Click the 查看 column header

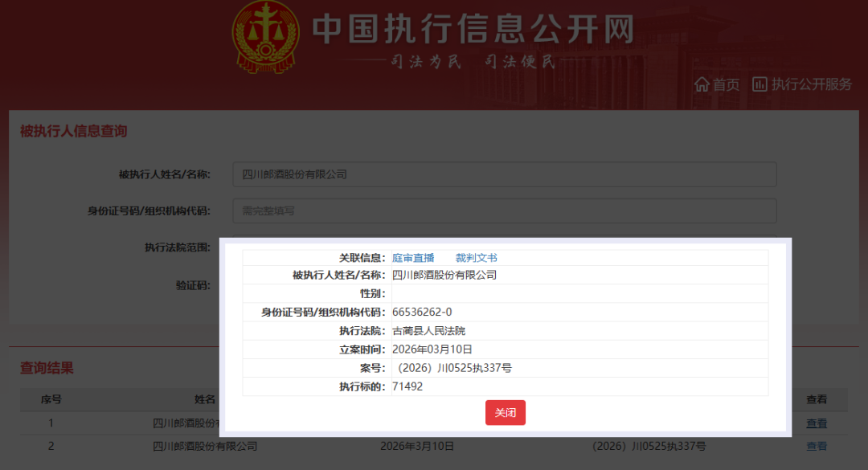816,399
